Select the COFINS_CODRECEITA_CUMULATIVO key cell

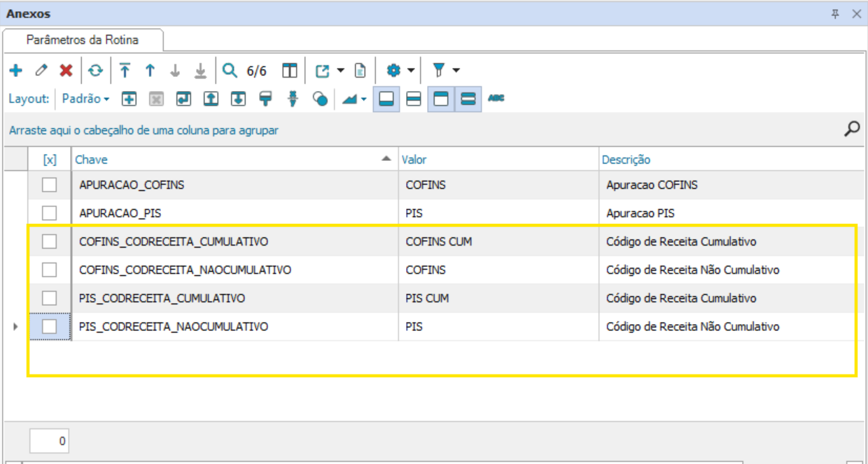click(x=235, y=241)
